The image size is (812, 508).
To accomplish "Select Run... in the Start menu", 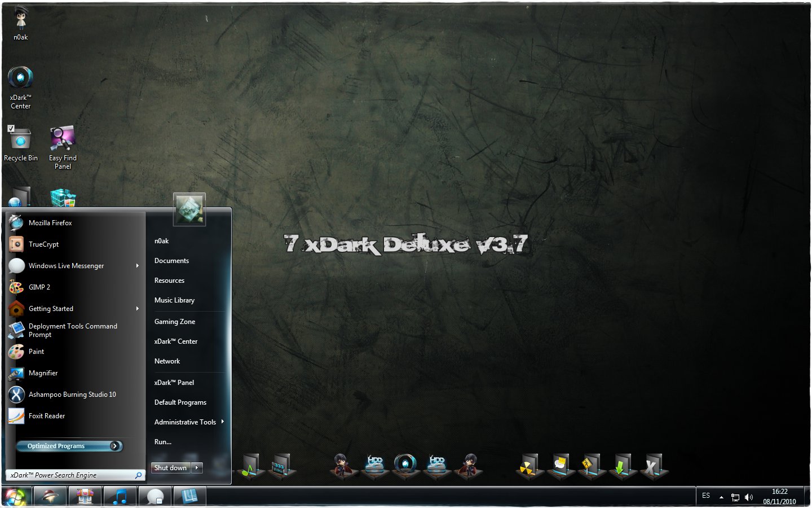I will tap(162, 441).
